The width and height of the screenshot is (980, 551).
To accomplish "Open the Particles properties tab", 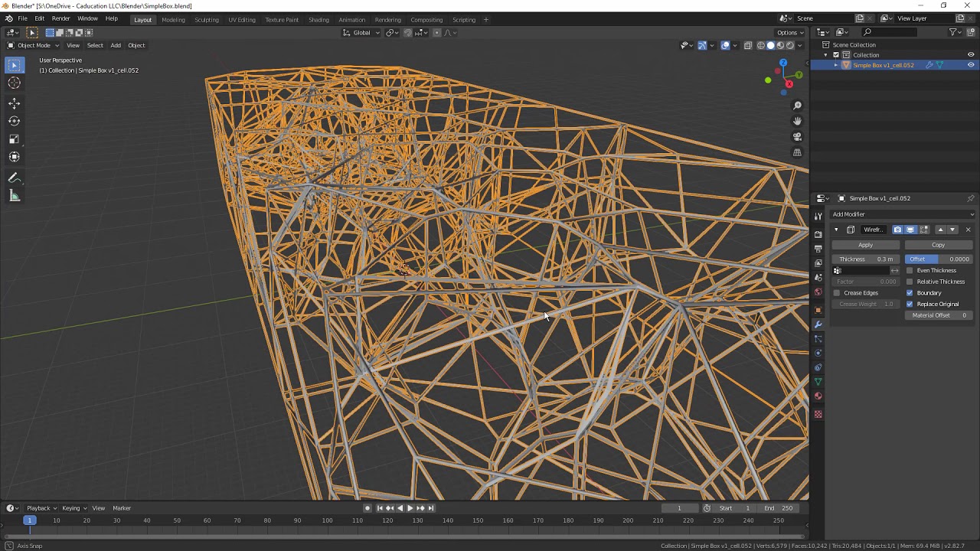I will tap(818, 339).
